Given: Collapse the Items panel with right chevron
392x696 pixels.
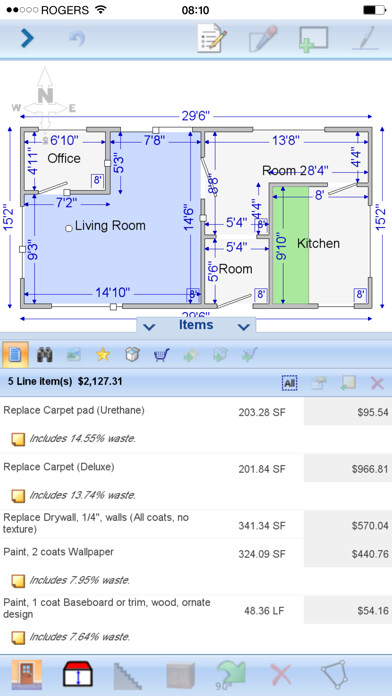Looking at the screenshot, I should pos(243,327).
